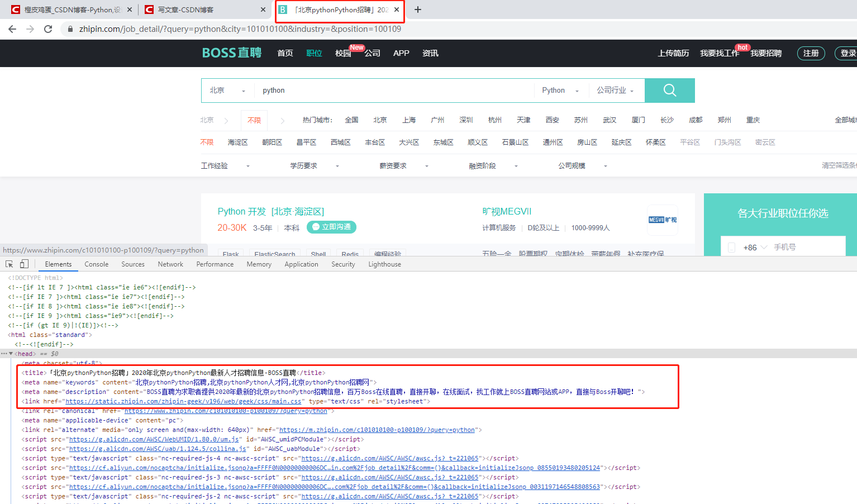Click the site lock icon in address bar
The image size is (857, 504).
tap(70, 29)
